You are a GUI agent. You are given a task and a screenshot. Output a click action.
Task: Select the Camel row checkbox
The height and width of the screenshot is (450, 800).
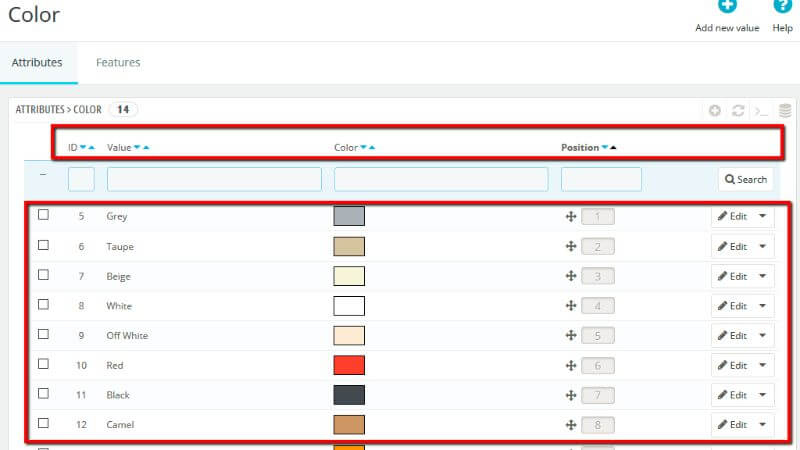[x=43, y=423]
